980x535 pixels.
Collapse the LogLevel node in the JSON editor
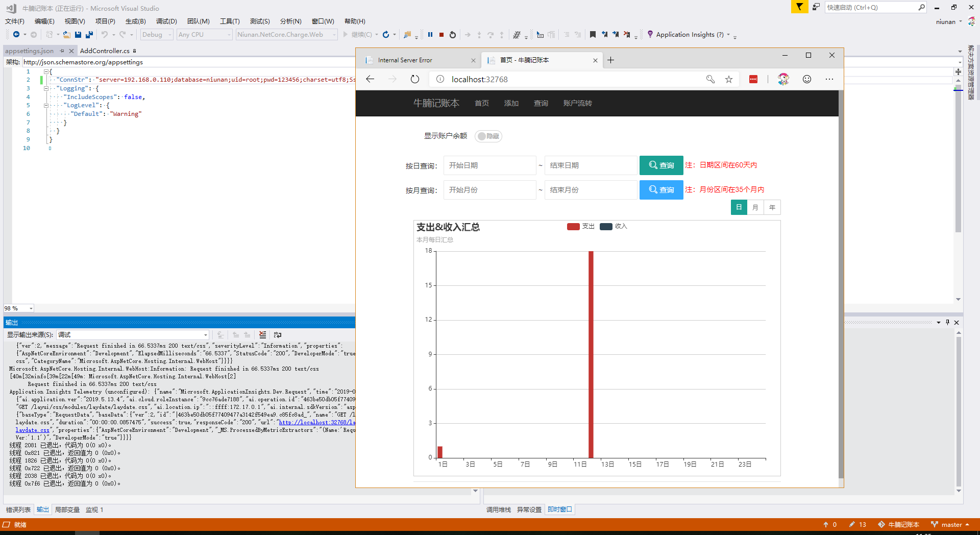coord(46,106)
